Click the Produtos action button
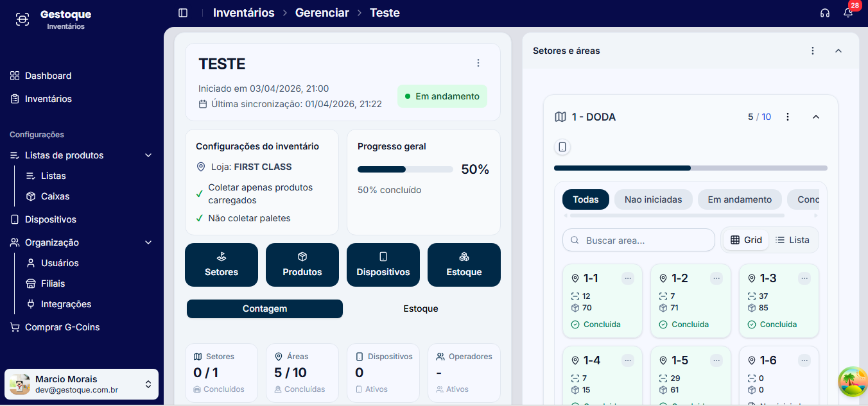 [x=302, y=265]
